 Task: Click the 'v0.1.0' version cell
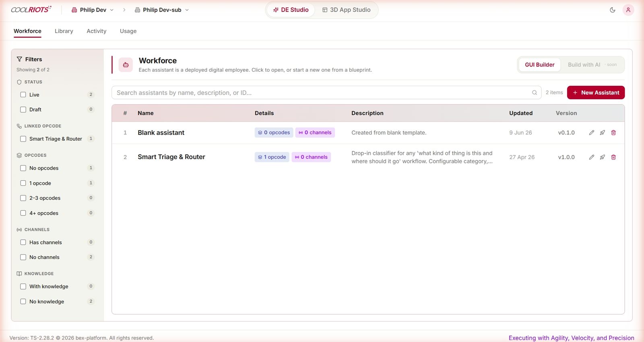(x=566, y=133)
